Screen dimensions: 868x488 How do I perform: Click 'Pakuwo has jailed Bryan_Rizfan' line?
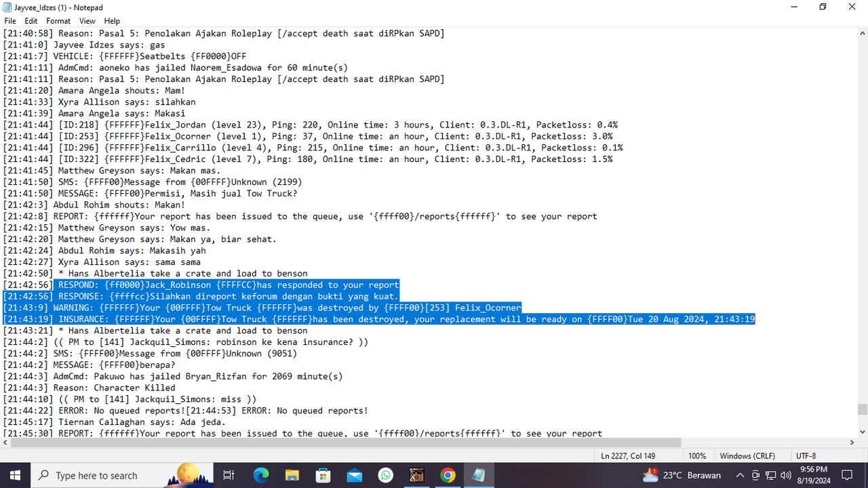[173, 376]
